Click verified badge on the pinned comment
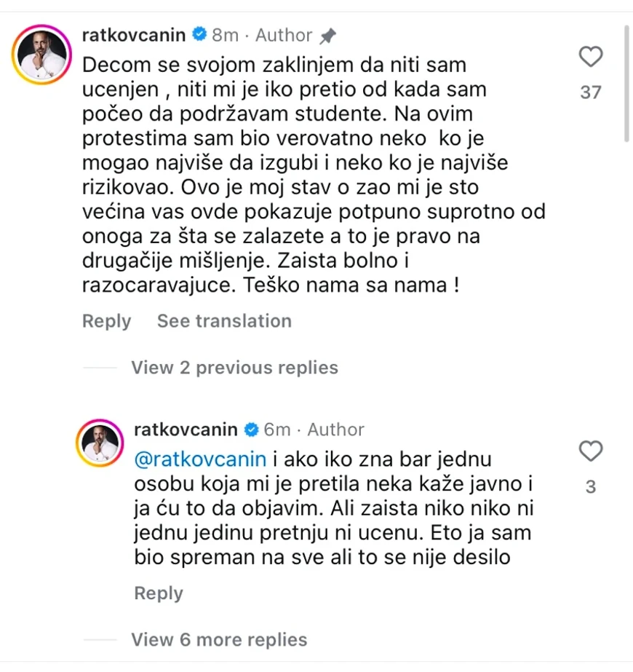This screenshot has width=633, height=672. pyautogui.click(x=199, y=34)
